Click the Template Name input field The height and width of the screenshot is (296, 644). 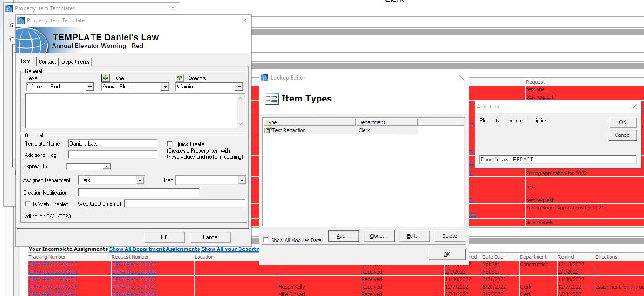[113, 144]
